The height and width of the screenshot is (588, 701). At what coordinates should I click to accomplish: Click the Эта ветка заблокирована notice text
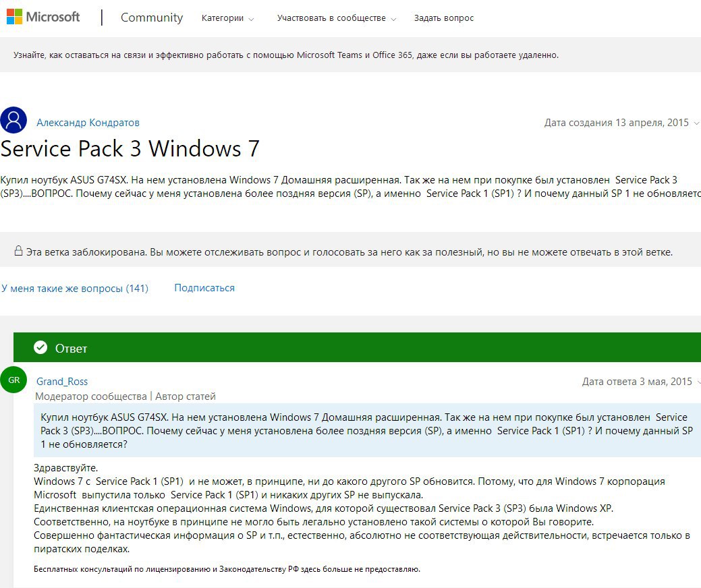(x=349, y=252)
